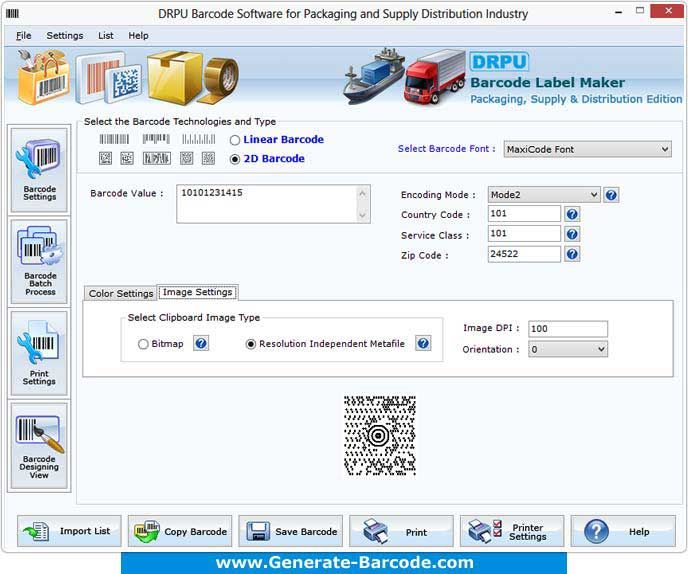Click the help icon beside Bitmap option
This screenshot has width=688, height=574.
point(201,343)
